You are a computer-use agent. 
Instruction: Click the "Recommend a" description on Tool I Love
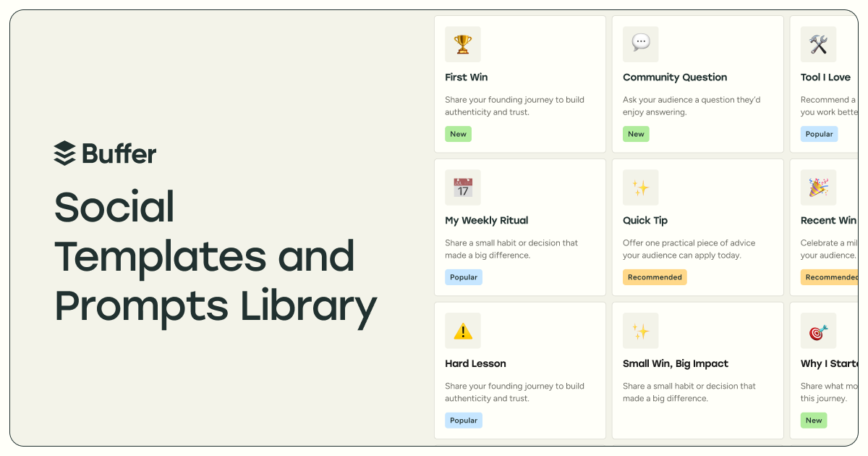click(x=829, y=106)
